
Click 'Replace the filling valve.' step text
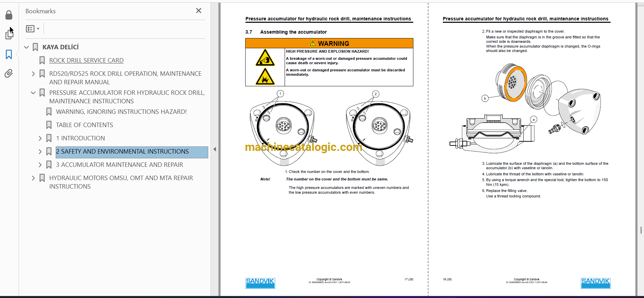click(506, 191)
